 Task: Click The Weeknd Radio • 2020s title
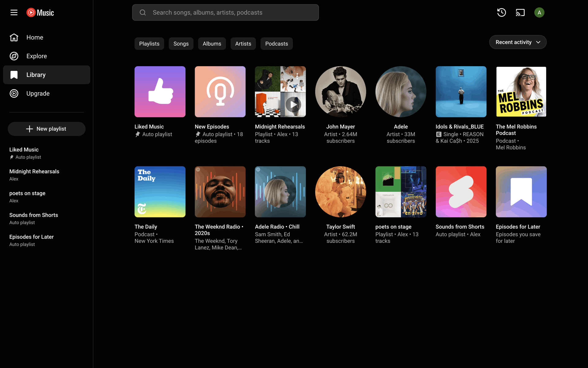point(219,230)
